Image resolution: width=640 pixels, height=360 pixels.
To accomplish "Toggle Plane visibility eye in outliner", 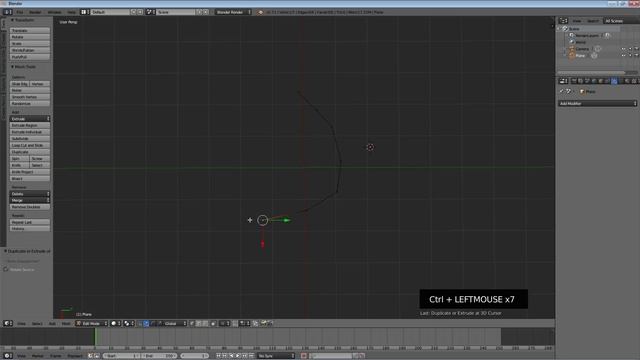I will (x=623, y=56).
